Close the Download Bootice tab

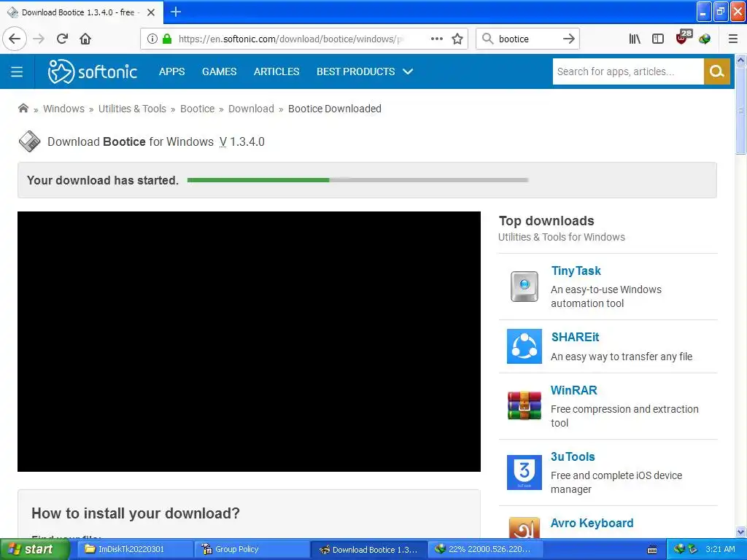click(151, 12)
